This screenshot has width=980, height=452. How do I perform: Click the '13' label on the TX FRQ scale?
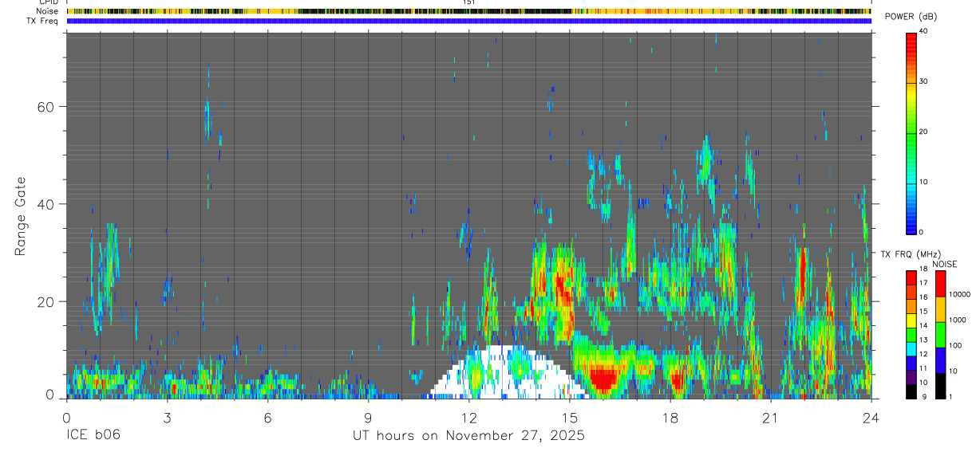[x=923, y=340]
